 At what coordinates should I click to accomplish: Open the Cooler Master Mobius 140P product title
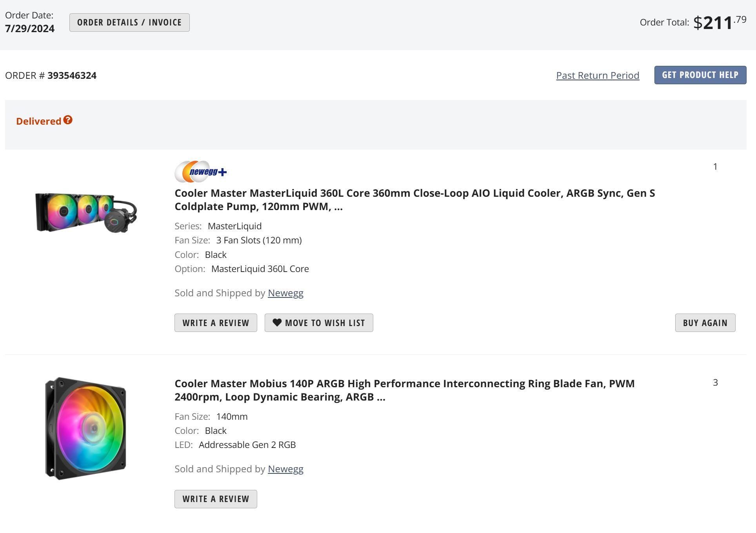pyautogui.click(x=404, y=390)
